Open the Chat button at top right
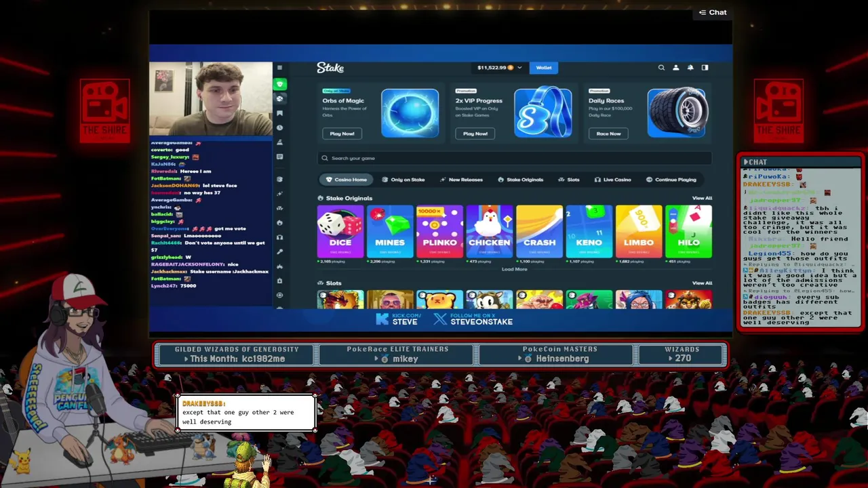The height and width of the screenshot is (488, 868). pos(713,12)
